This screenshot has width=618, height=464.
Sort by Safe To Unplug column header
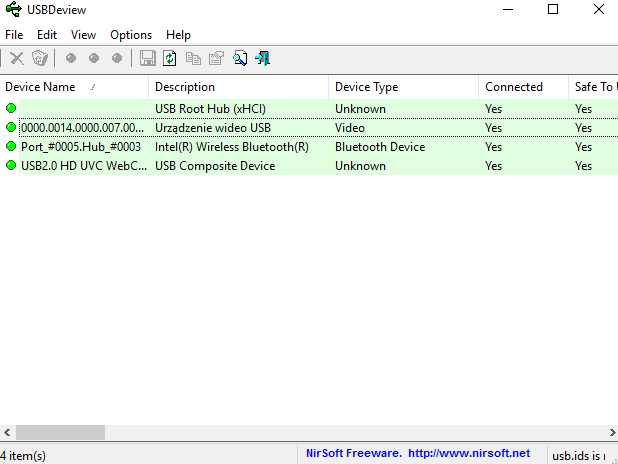(x=593, y=87)
